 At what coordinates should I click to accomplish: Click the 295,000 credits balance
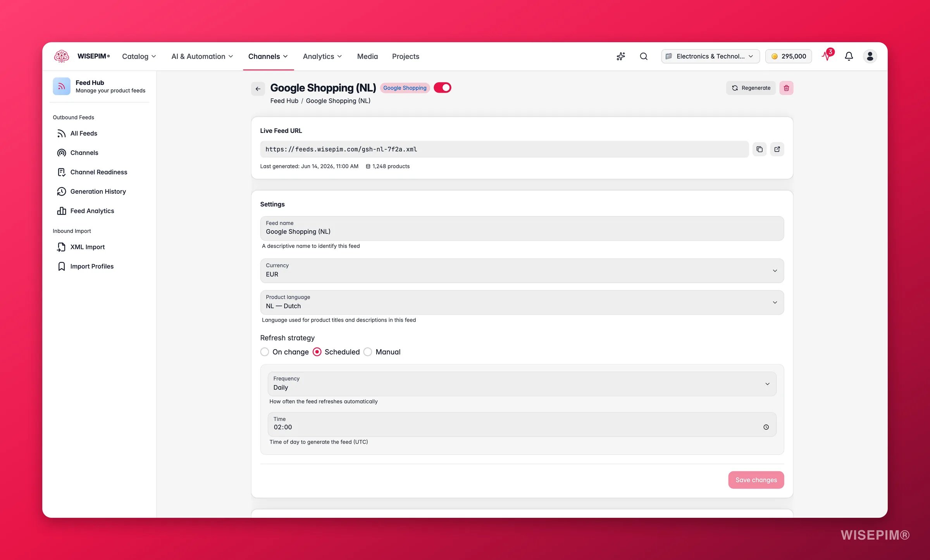[x=789, y=56]
